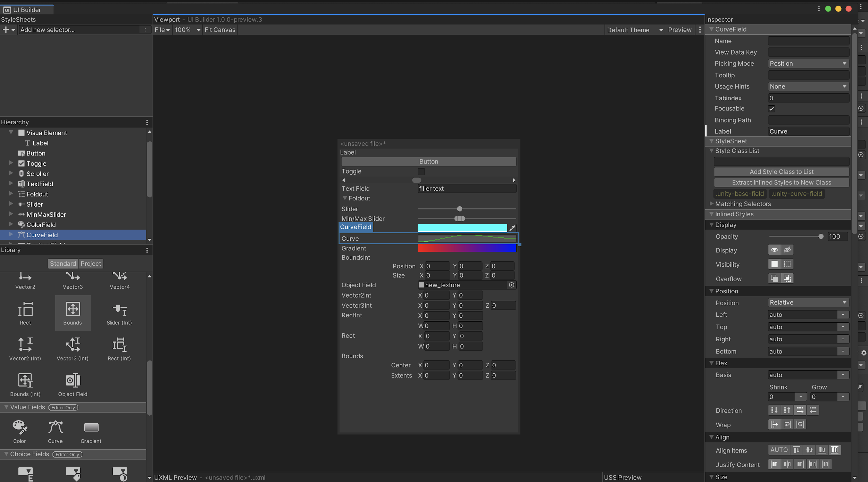
Task: Click the Fit Canvas button
Action: point(220,30)
